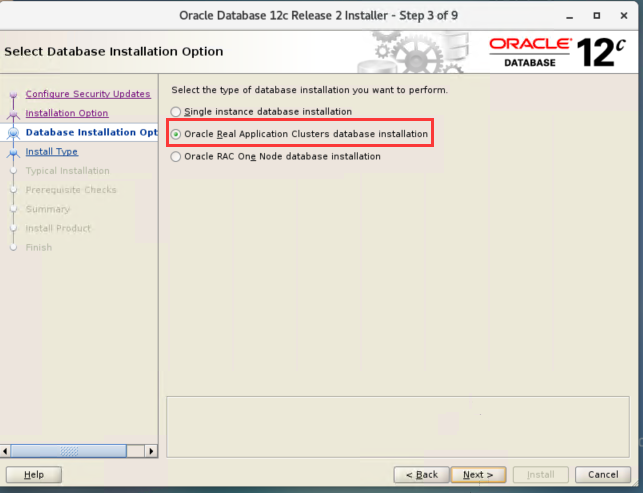Click the 'Select Database Installation Option' heading
This screenshot has width=643, height=493.
[114, 52]
